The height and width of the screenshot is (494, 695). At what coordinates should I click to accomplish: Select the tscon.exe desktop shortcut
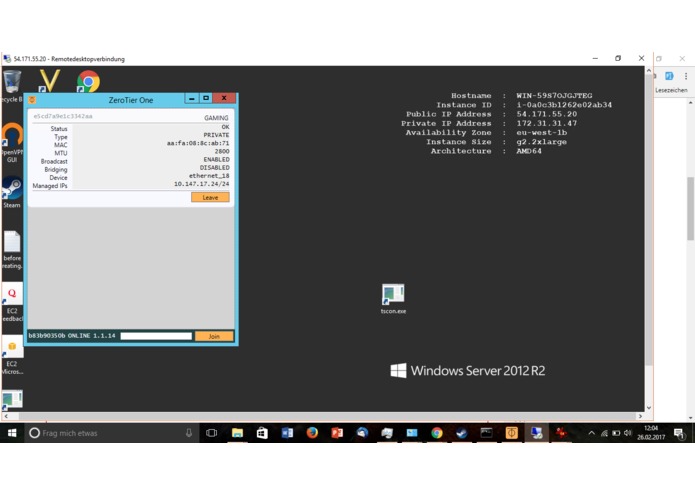tap(393, 299)
